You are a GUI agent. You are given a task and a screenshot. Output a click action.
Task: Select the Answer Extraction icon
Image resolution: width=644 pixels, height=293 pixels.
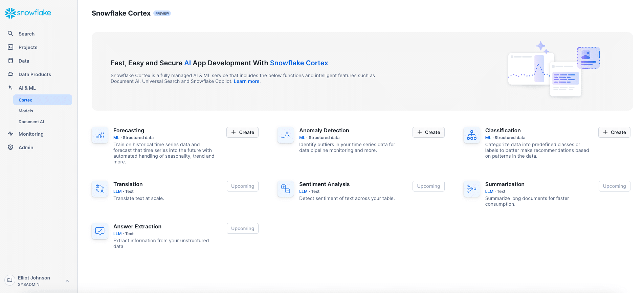coord(100,231)
